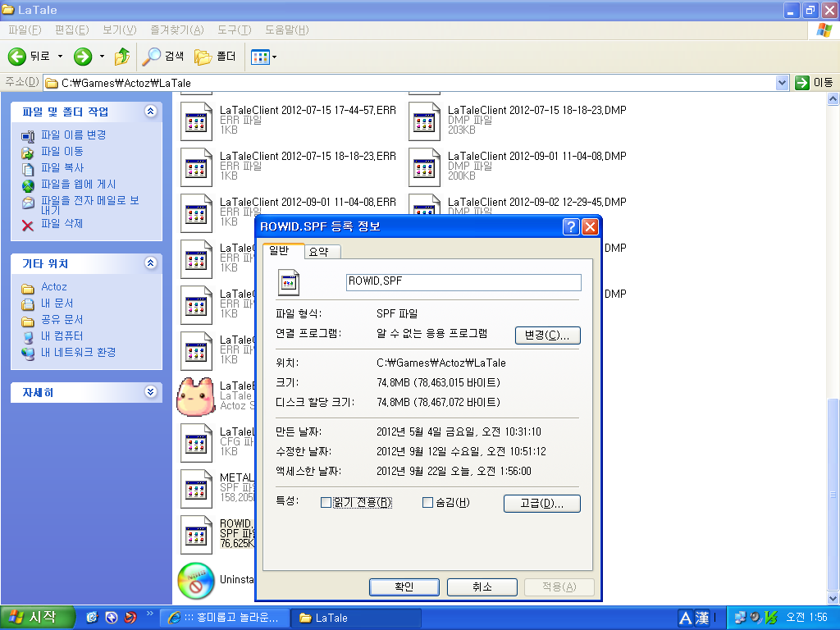This screenshot has width=840, height=630.
Task: Open the File (파일) menu
Action: coord(25,30)
